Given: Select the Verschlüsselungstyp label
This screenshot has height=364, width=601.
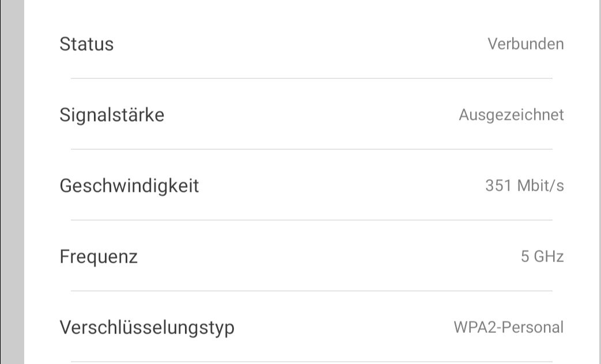Looking at the screenshot, I should pyautogui.click(x=147, y=328).
